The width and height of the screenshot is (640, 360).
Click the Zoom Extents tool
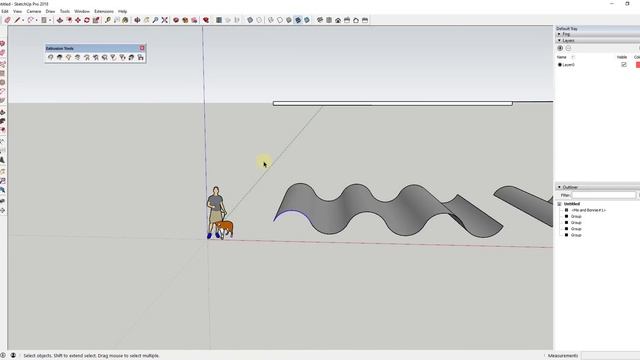pos(164,20)
